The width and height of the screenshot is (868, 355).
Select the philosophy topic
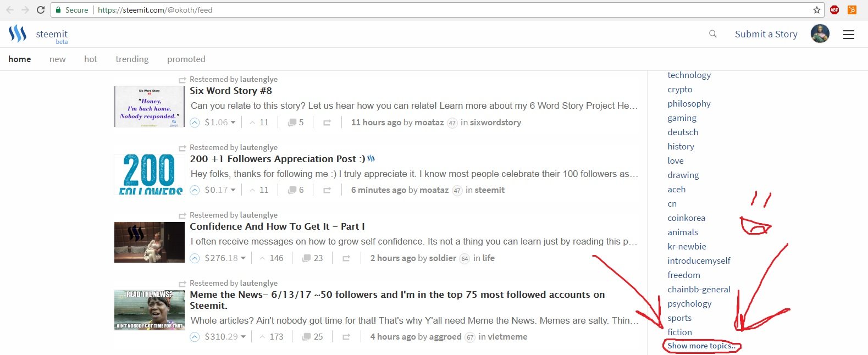689,104
